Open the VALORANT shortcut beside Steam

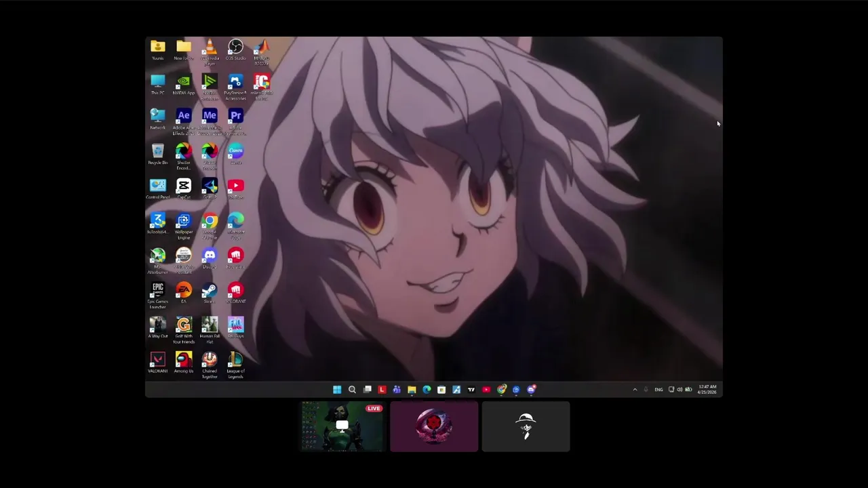point(235,293)
